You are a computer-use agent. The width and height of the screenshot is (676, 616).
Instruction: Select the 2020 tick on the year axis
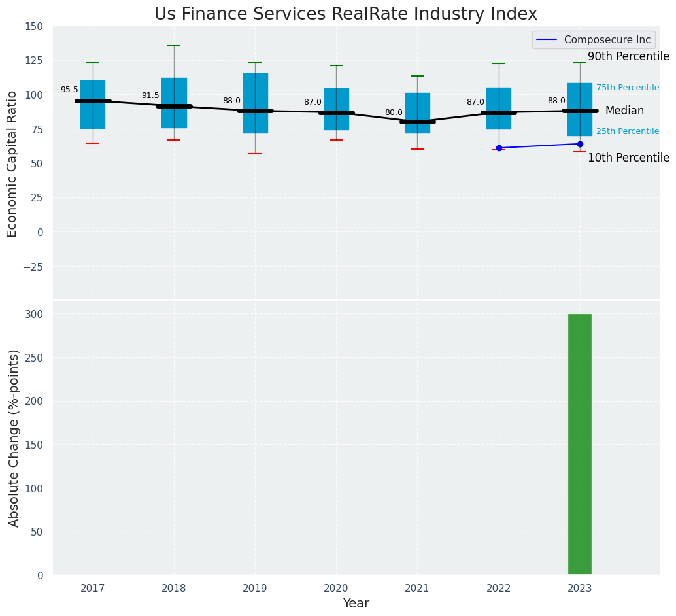point(336,589)
